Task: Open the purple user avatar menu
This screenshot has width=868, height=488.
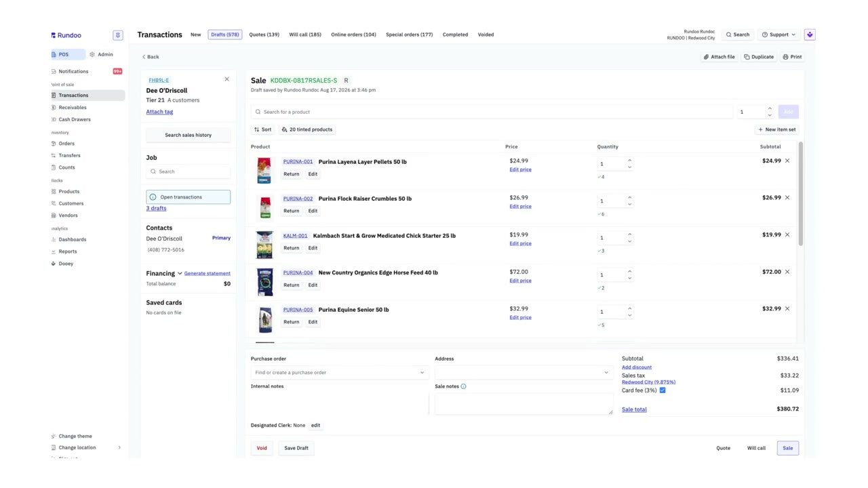Action: [810, 35]
